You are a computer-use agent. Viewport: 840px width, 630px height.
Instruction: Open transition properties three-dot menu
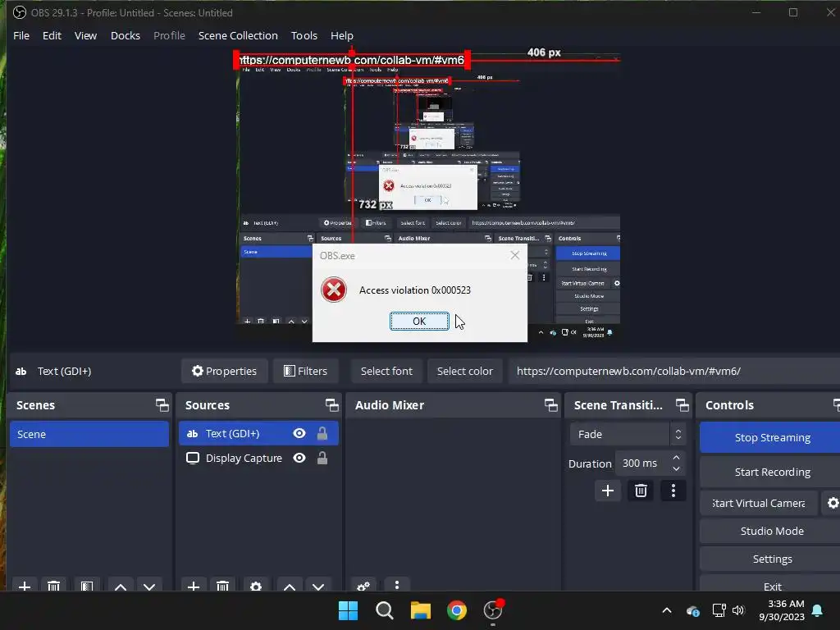[673, 491]
